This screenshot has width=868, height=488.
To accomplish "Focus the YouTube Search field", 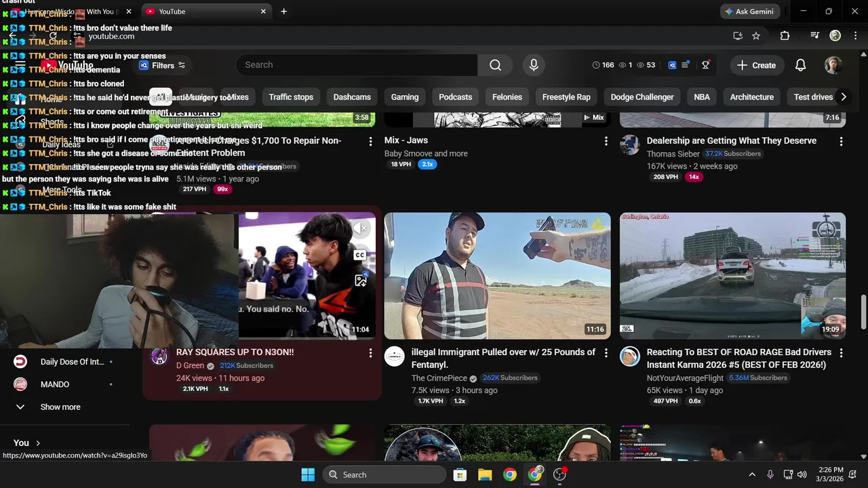I will tap(357, 65).
